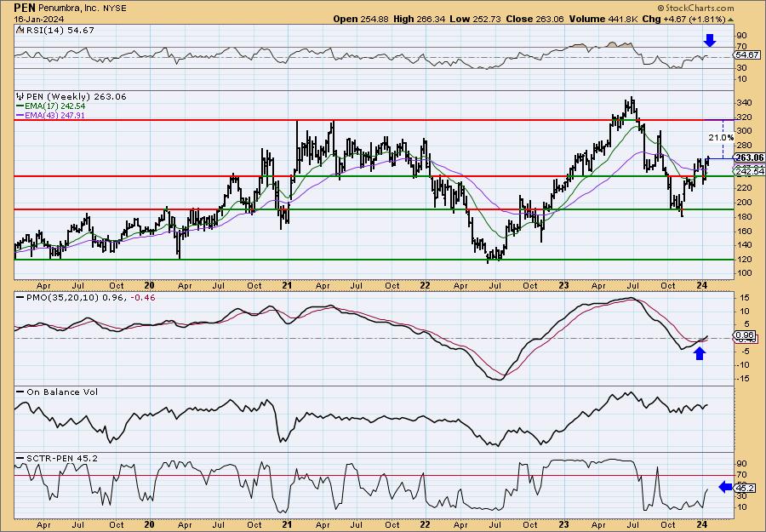
Task: Click the High 266.34 value
Action: 418,19
